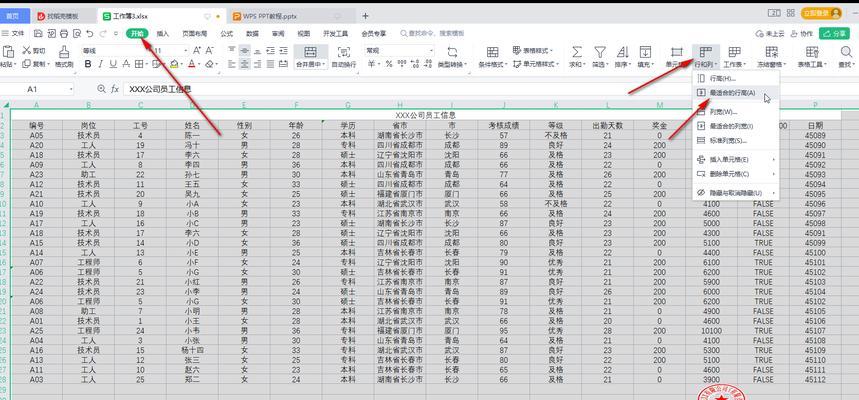Switch to the 视图 View tab
The width and height of the screenshot is (859, 400).
[303, 33]
